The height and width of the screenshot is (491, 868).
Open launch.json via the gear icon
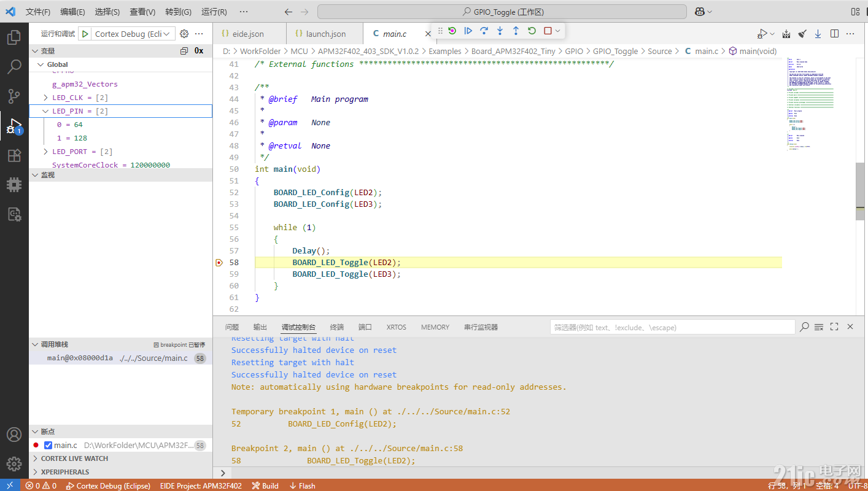[184, 34]
